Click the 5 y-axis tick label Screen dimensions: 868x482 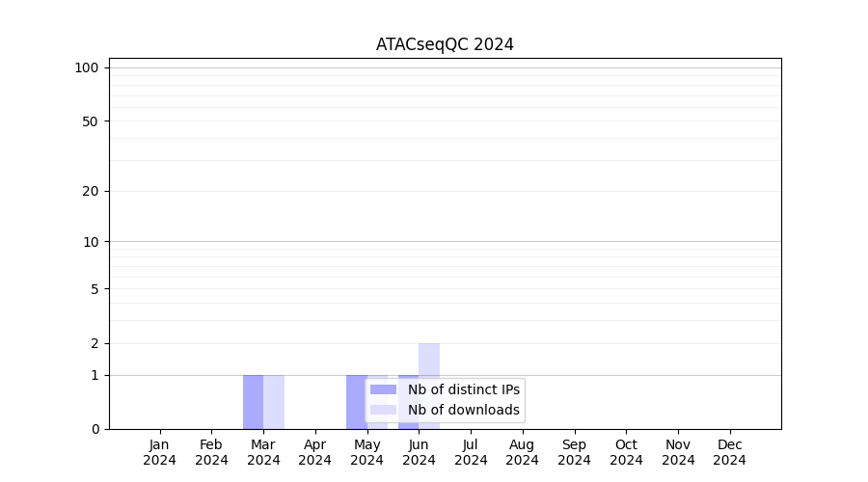[x=95, y=289]
